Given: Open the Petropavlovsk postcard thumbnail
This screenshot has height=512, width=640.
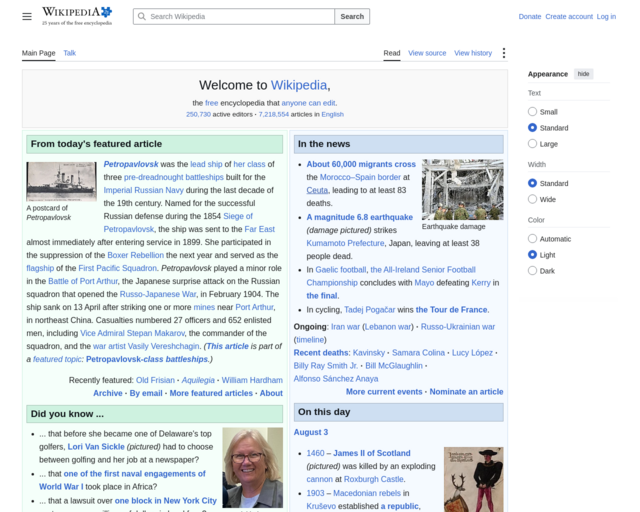Looking at the screenshot, I should [62, 181].
